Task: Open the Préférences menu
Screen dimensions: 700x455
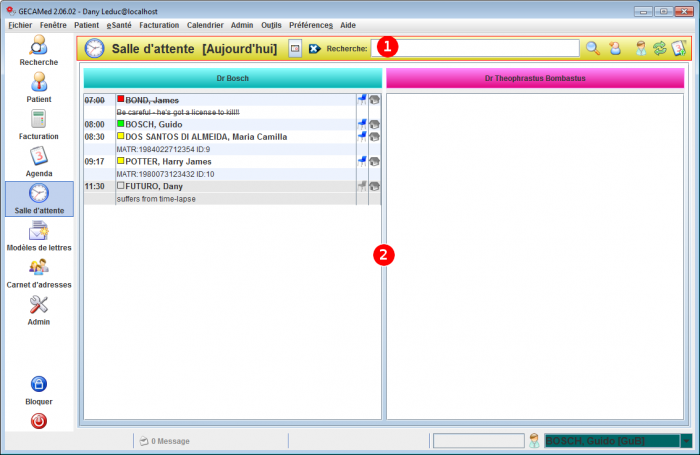Action: (x=309, y=22)
